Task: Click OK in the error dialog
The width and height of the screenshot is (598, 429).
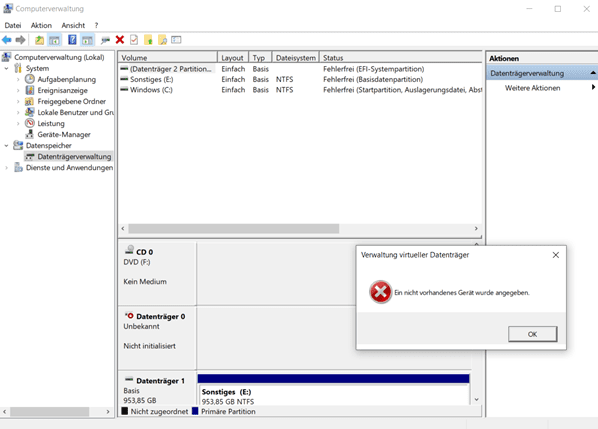Action: tap(532, 334)
